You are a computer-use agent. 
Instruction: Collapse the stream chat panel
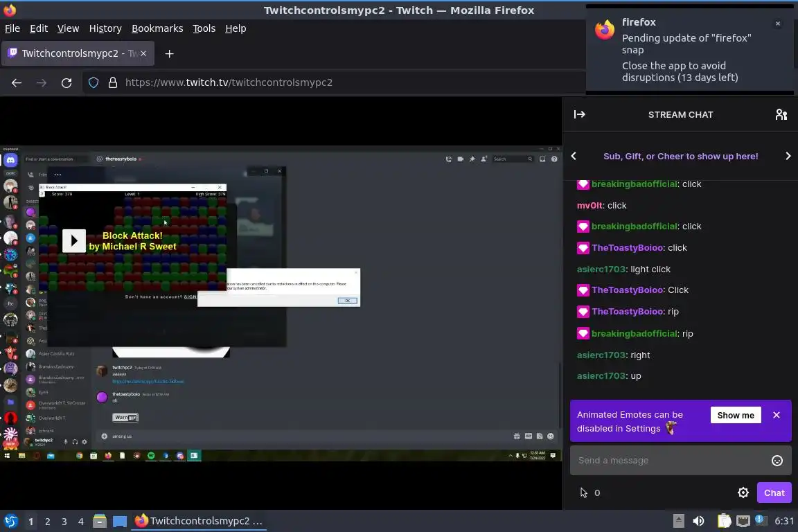pyautogui.click(x=580, y=114)
